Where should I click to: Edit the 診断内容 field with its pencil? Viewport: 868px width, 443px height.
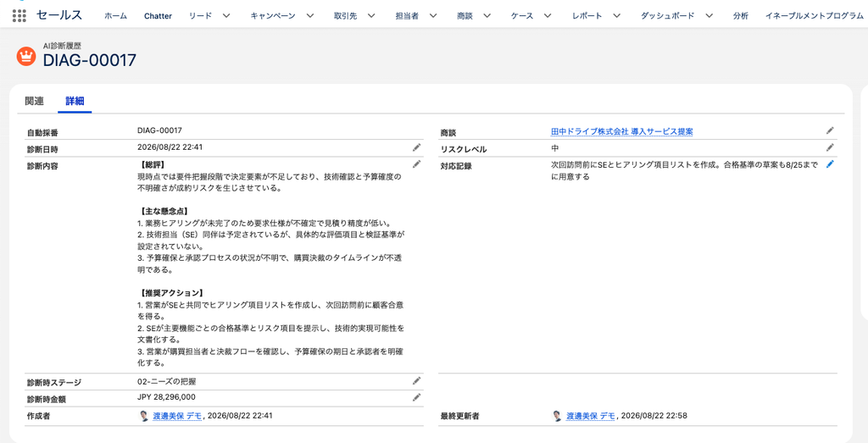[x=416, y=164]
